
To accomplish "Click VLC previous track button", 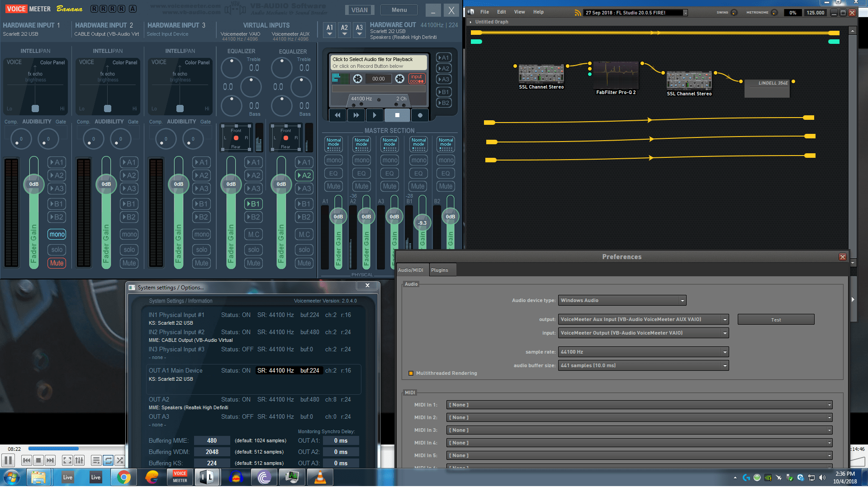I will (x=27, y=460).
